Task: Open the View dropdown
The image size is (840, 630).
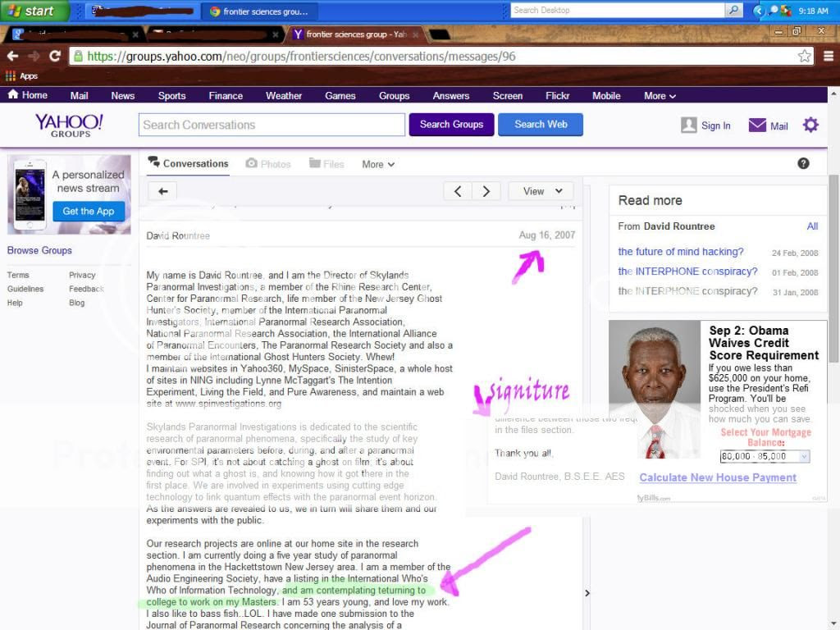Action: (x=541, y=191)
